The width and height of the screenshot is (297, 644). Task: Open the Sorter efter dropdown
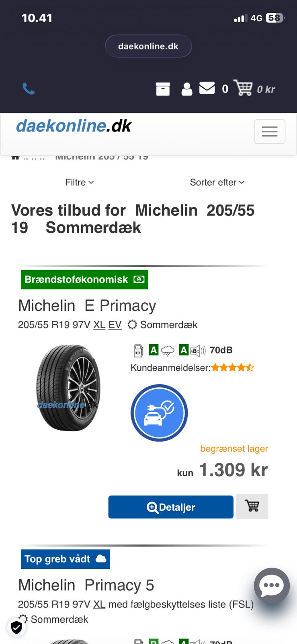[217, 182]
